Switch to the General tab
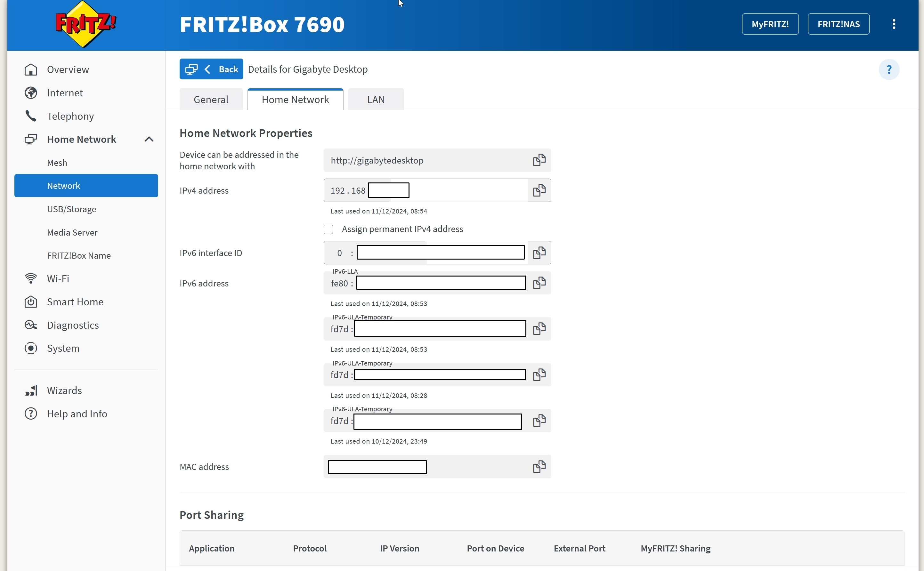 [211, 99]
